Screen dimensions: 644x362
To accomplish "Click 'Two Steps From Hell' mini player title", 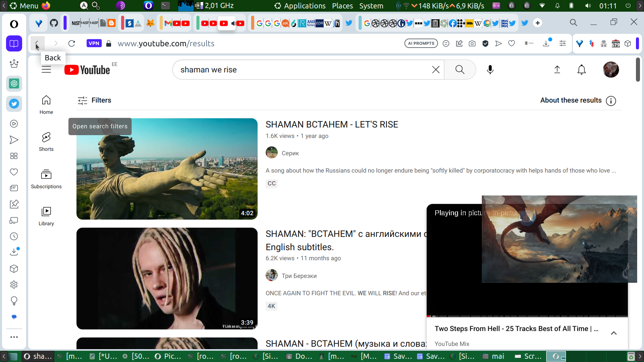I will pos(516,329).
